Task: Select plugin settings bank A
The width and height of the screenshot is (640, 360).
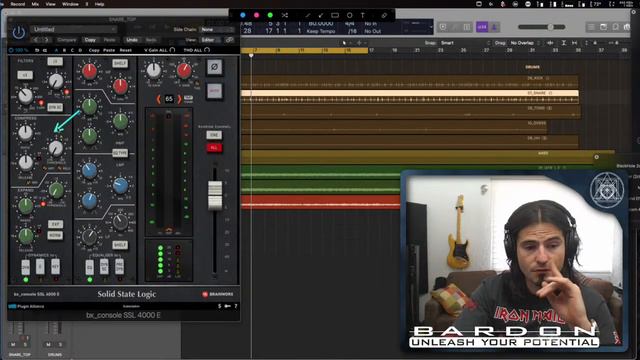Action: coord(56,50)
